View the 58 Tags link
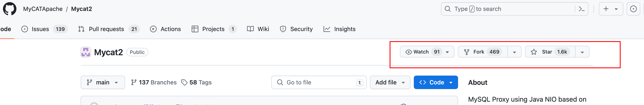Image resolution: width=644 pixels, height=105 pixels. tap(196, 82)
